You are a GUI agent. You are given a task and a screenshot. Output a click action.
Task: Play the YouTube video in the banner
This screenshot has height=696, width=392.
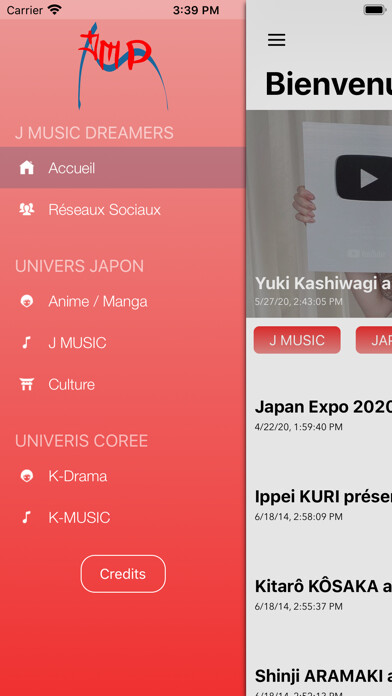tap(368, 178)
